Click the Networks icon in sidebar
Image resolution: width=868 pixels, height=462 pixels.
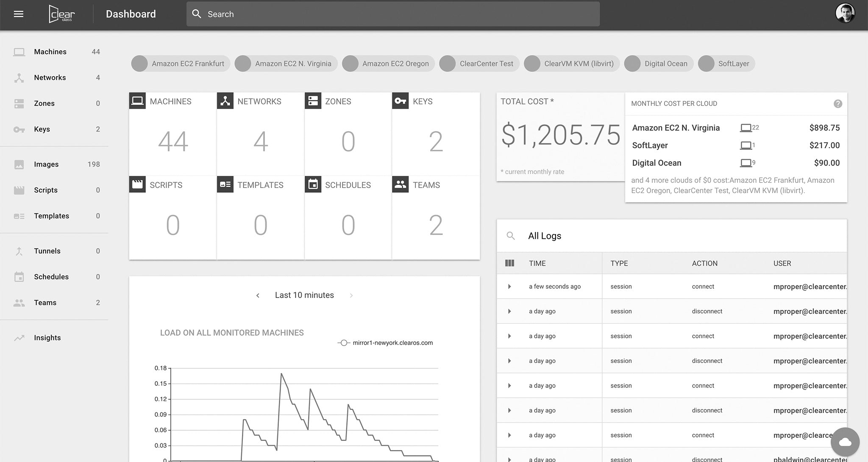pyautogui.click(x=19, y=77)
